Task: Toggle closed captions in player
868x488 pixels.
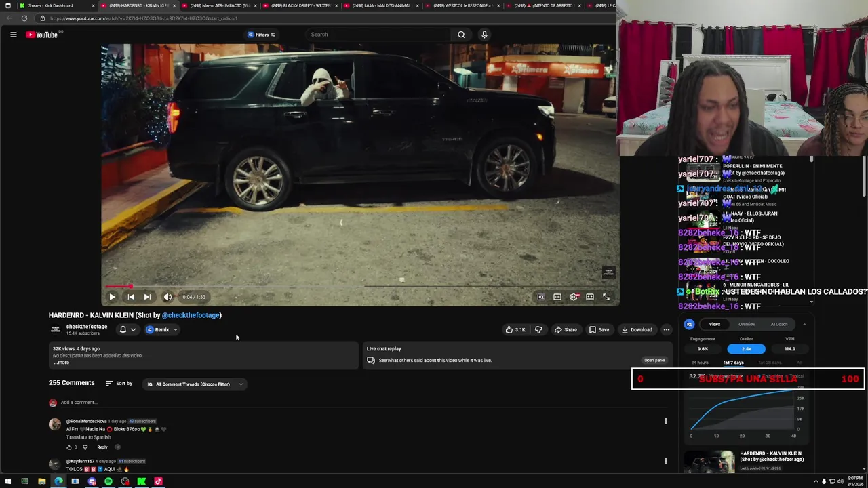Action: [x=557, y=297]
